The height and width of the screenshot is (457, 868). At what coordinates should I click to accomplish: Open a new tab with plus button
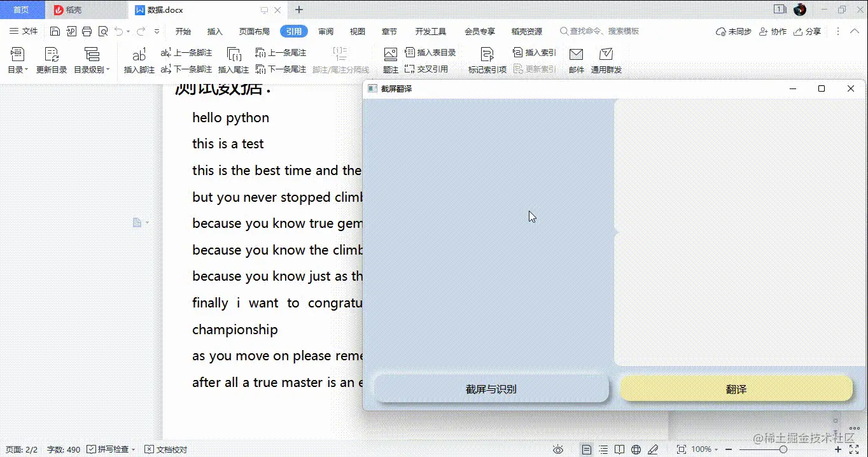299,10
